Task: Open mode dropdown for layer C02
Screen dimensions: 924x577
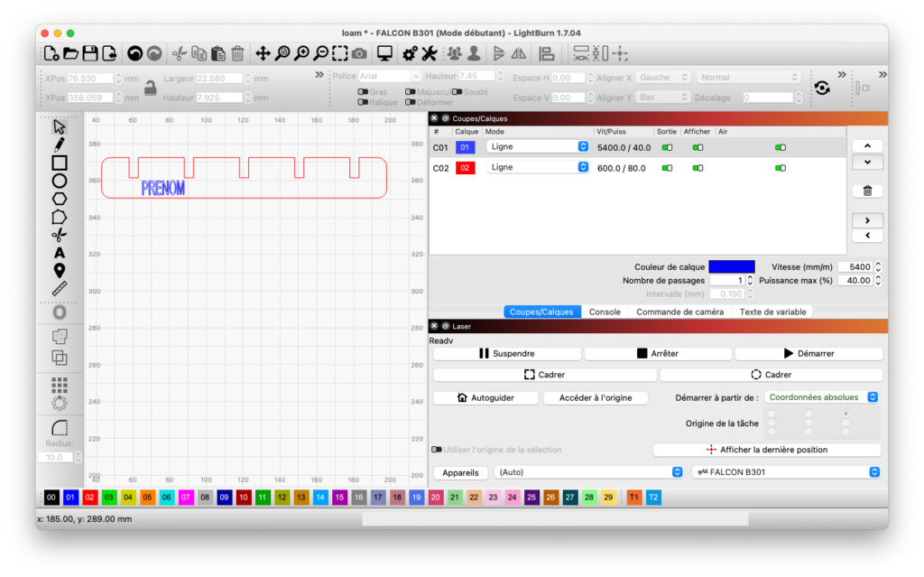Action: point(537,167)
